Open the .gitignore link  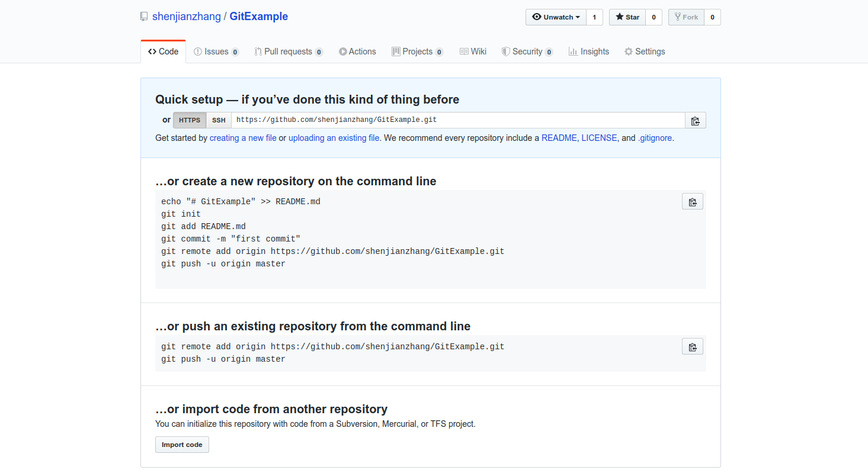coord(655,138)
